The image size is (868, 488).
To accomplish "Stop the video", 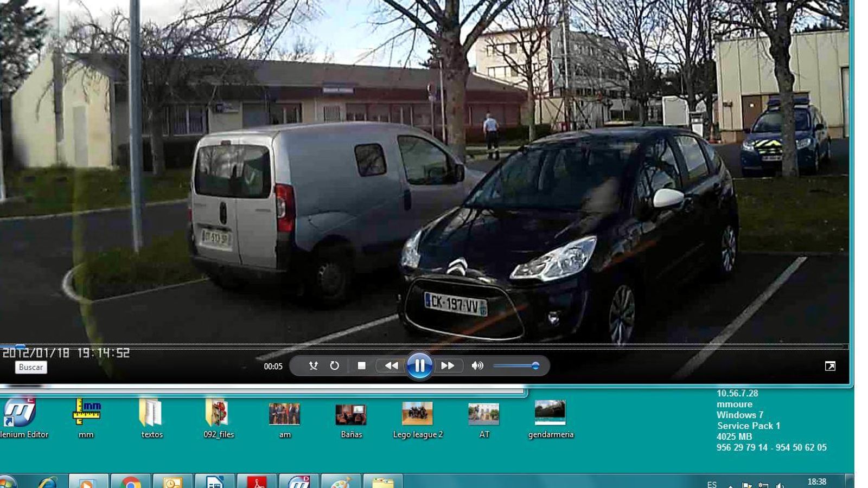I will point(361,366).
